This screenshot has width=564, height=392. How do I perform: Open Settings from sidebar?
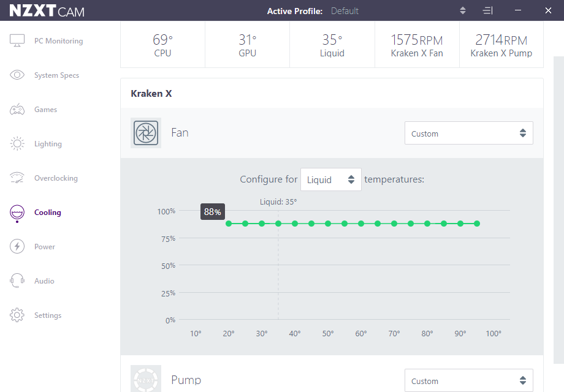48,315
